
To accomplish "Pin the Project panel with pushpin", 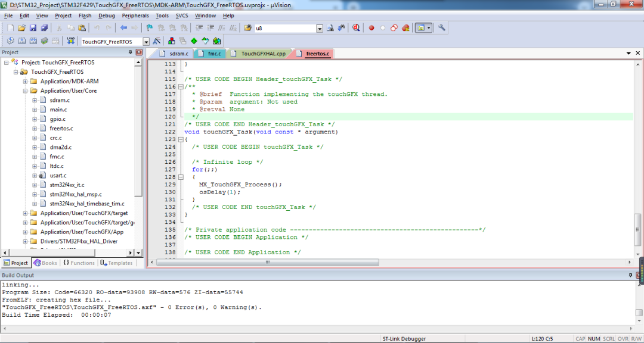I will tap(130, 52).
